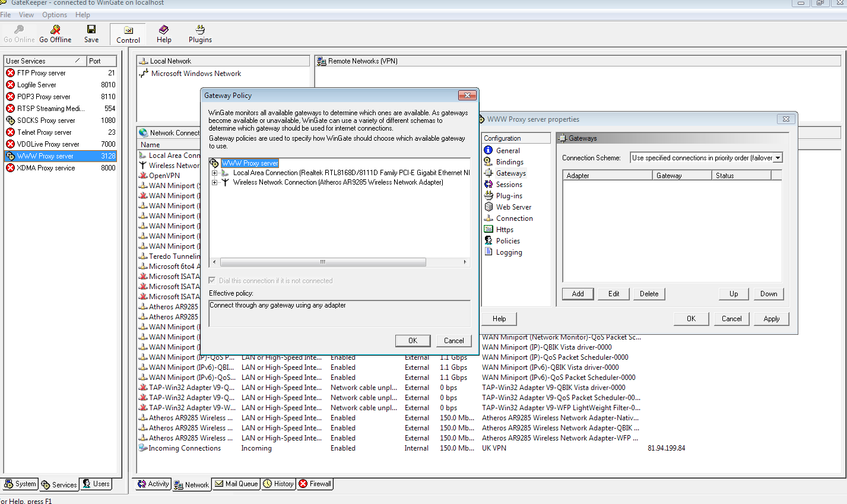The image size is (847, 504).
Task: Open the Help menu in menu bar
Action: point(83,15)
